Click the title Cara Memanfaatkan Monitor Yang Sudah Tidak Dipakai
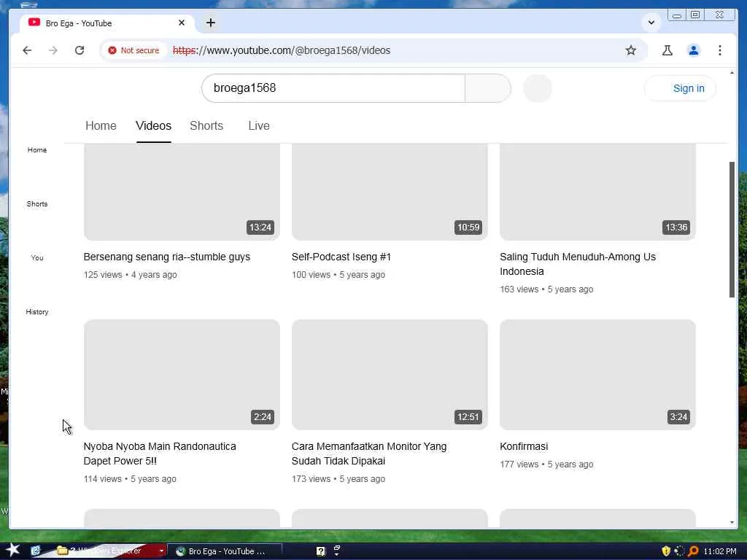The height and width of the screenshot is (560, 747). (x=369, y=454)
